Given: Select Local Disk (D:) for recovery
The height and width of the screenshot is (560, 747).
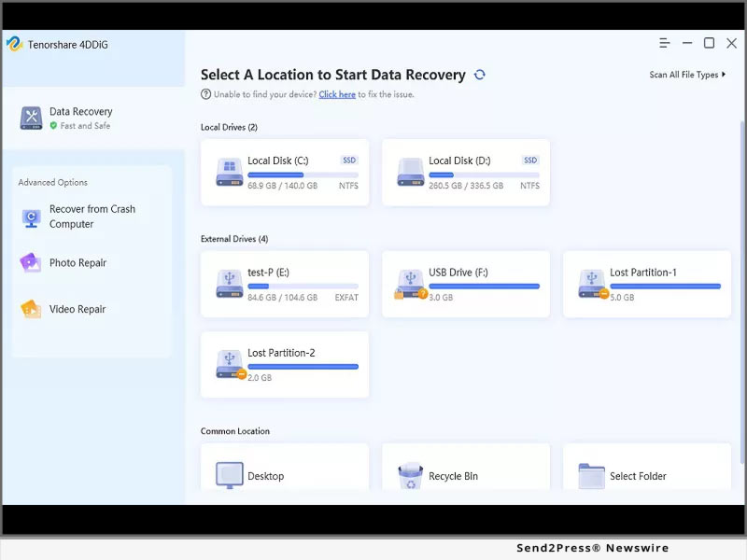Looking at the screenshot, I should (x=465, y=173).
